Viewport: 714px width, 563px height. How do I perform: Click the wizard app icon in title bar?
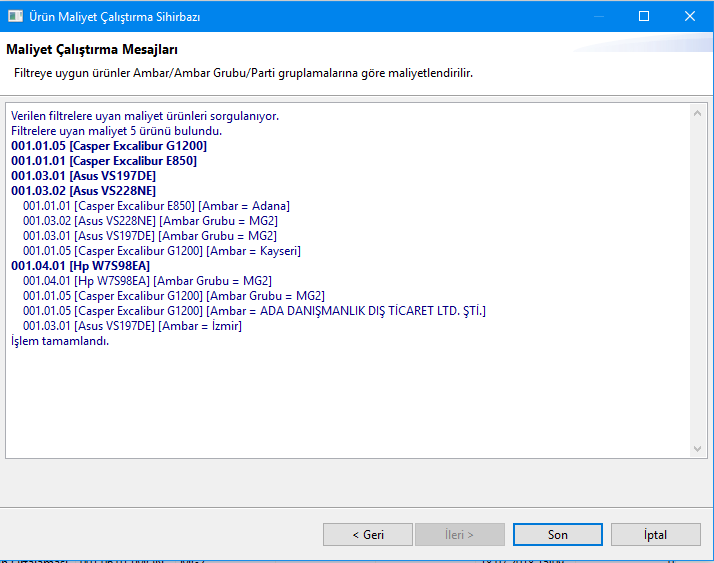[15, 16]
